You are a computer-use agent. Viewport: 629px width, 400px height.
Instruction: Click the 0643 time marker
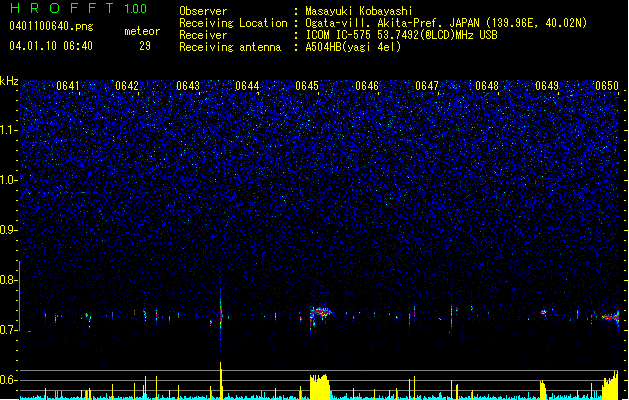pyautogui.click(x=188, y=86)
